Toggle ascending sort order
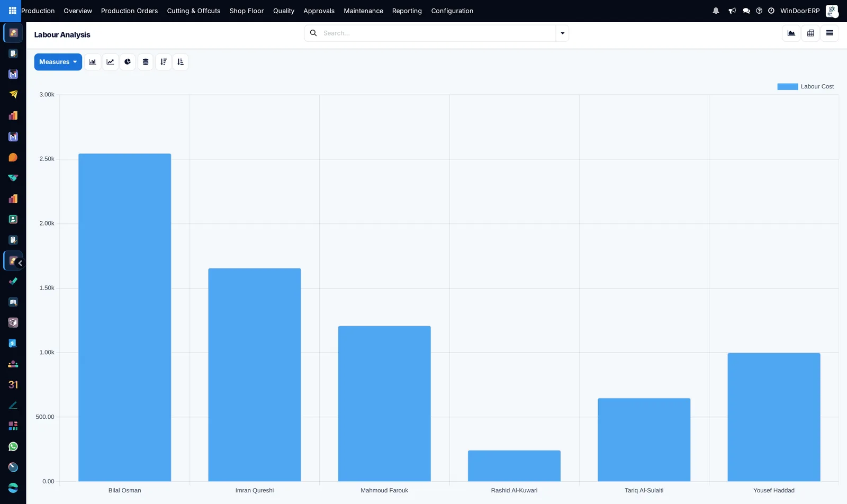Viewport: 847px width, 504px height. point(181,62)
